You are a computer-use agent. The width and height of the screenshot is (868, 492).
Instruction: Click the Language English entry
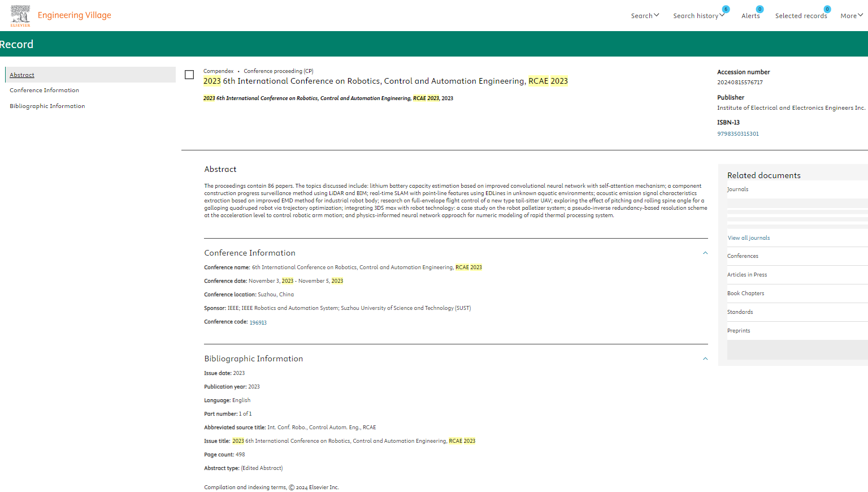point(227,400)
